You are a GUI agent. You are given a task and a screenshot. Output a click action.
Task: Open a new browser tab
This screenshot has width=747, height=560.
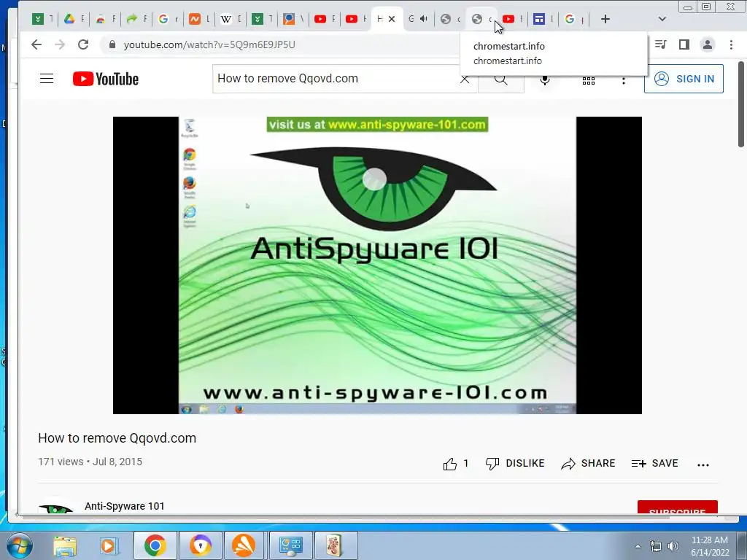tap(605, 19)
